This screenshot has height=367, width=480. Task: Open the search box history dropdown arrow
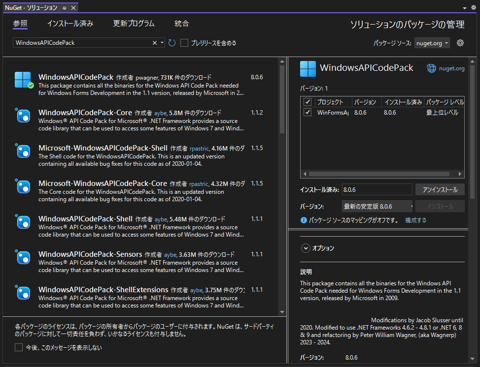[162, 43]
